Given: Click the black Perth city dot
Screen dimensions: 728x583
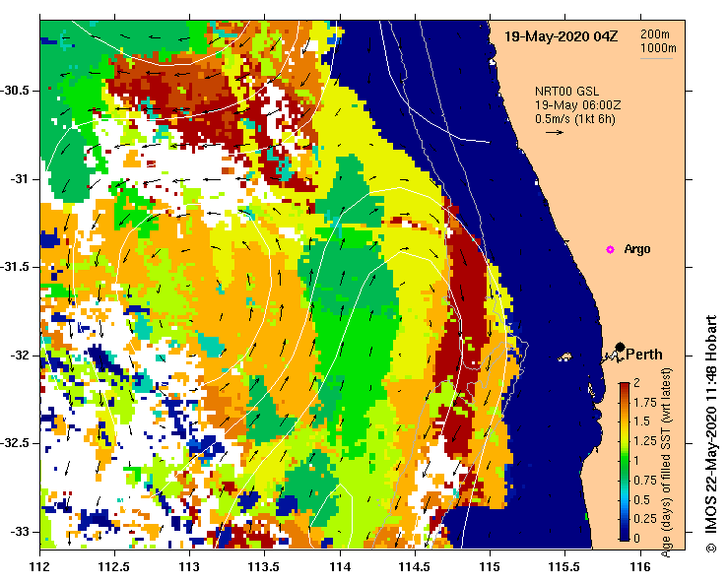Looking at the screenshot, I should 620,348.
